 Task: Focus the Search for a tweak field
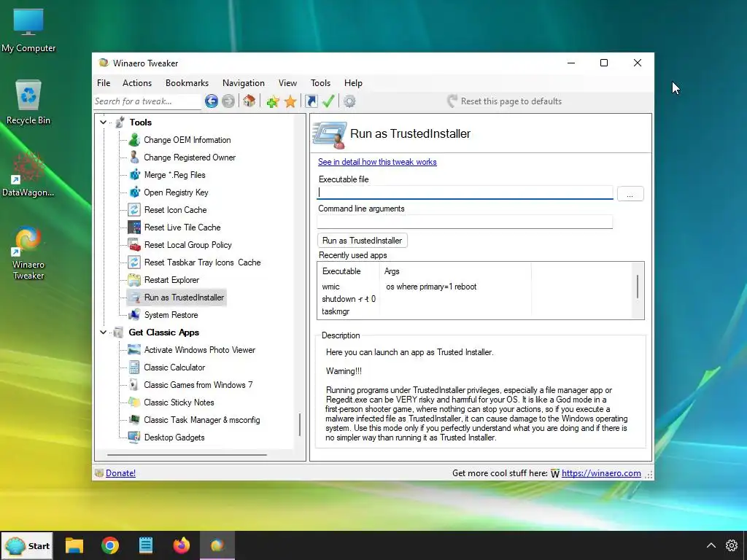coord(147,101)
